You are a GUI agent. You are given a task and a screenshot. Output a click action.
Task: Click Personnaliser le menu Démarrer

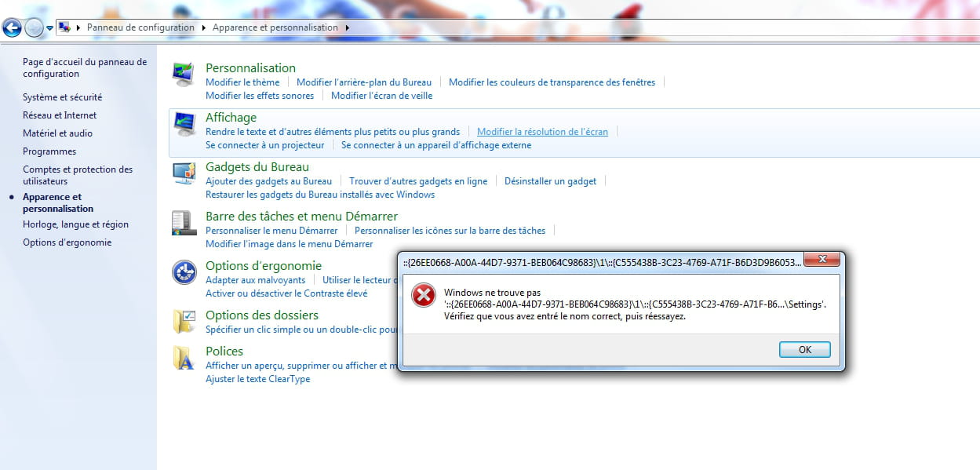tap(271, 230)
